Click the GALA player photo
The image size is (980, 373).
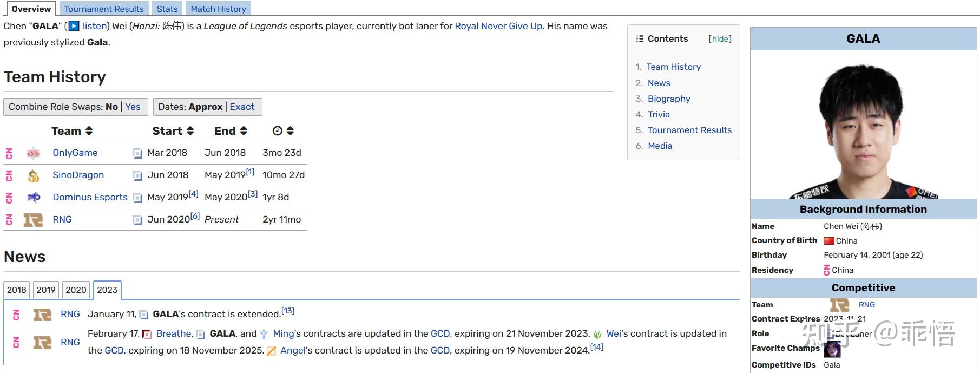point(863,126)
